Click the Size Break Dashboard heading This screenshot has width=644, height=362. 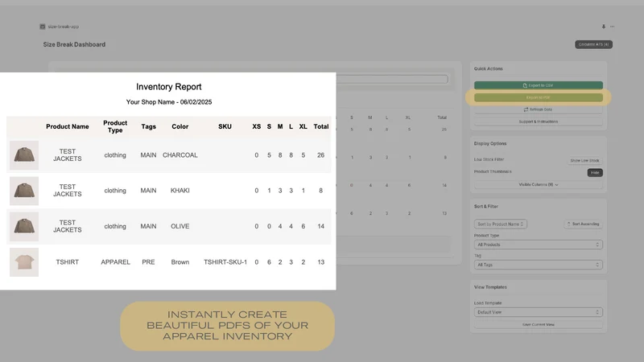point(74,44)
